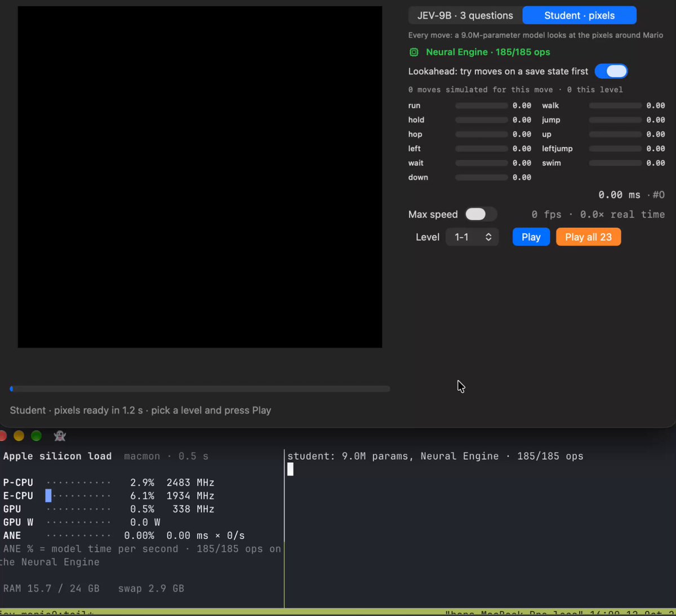Open the Level 1-1 dropdown
The width and height of the screenshot is (676, 616).
472,237
